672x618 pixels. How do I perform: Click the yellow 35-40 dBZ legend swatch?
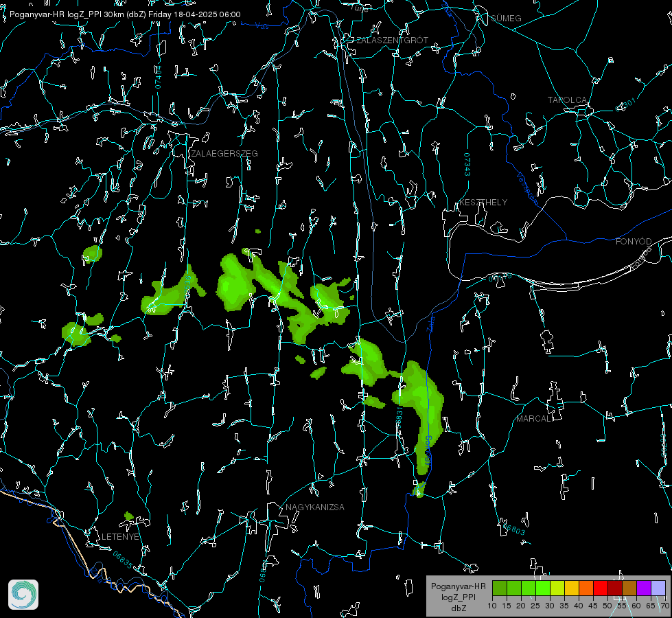click(572, 588)
